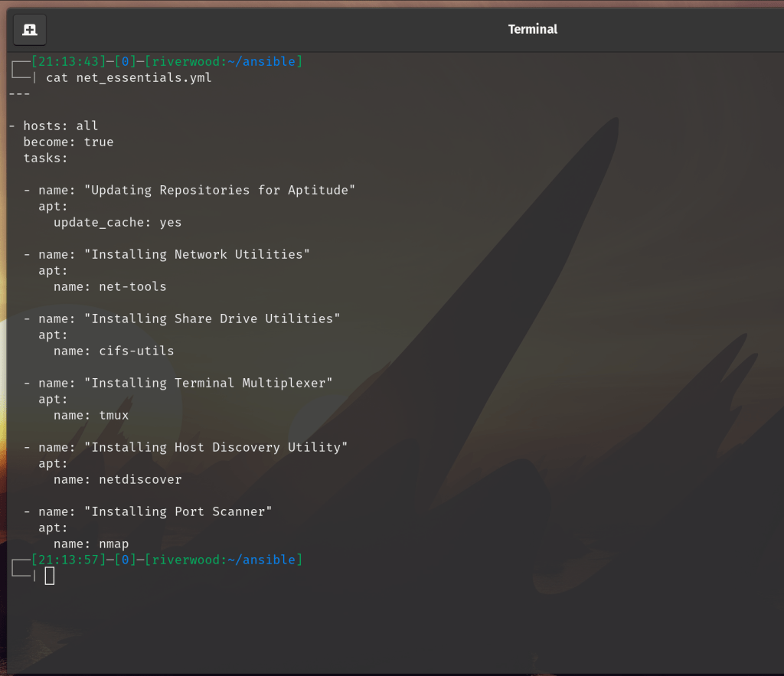Click the 'Installing Terminal Multiplexer' task name
784x676 pixels.
click(x=211, y=383)
